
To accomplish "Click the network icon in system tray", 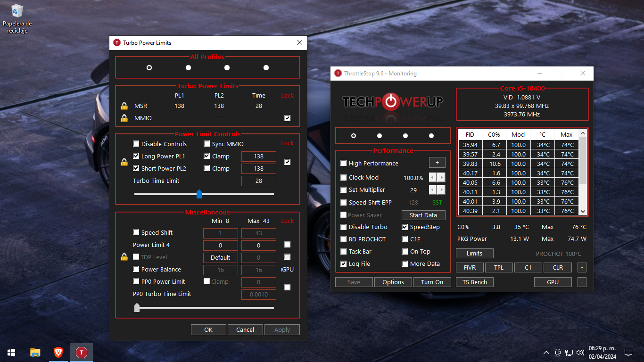I will [569, 352].
